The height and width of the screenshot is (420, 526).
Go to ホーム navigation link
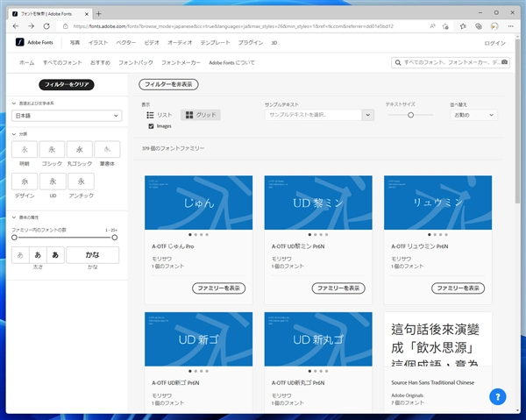pos(27,62)
